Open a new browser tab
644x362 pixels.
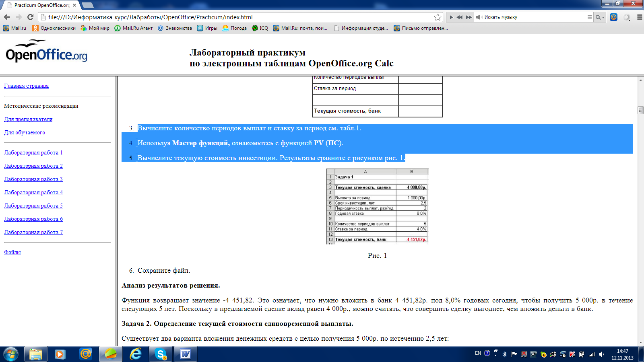(87, 5)
